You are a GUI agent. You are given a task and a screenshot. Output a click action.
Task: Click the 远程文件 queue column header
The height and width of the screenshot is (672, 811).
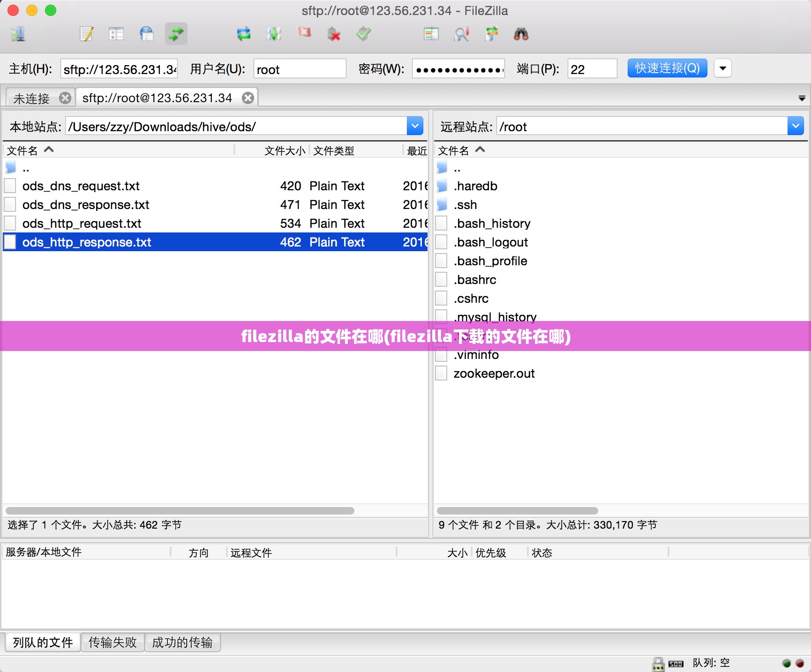coord(312,553)
